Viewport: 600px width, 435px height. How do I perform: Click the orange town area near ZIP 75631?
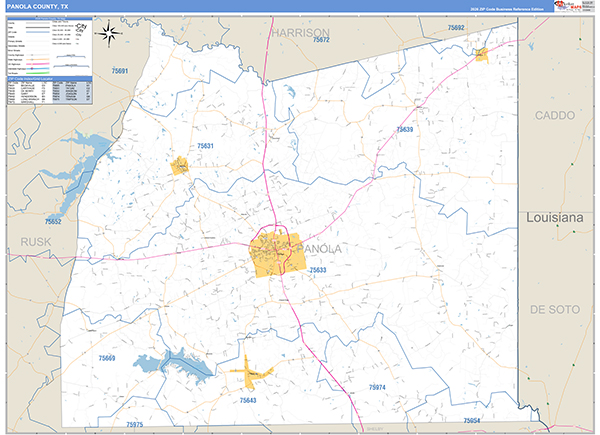181,166
